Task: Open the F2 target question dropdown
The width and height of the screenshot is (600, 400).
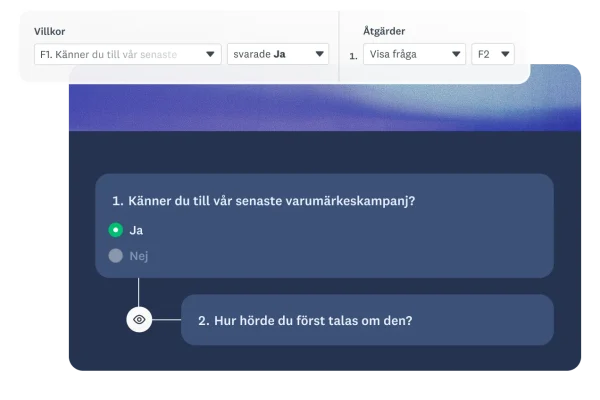Action: 493,54
